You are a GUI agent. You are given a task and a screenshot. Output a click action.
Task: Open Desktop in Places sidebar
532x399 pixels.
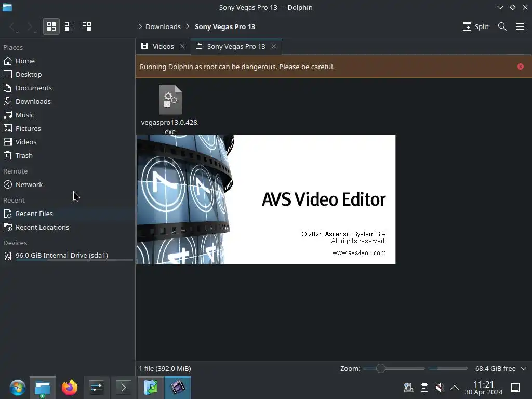(68, 74)
